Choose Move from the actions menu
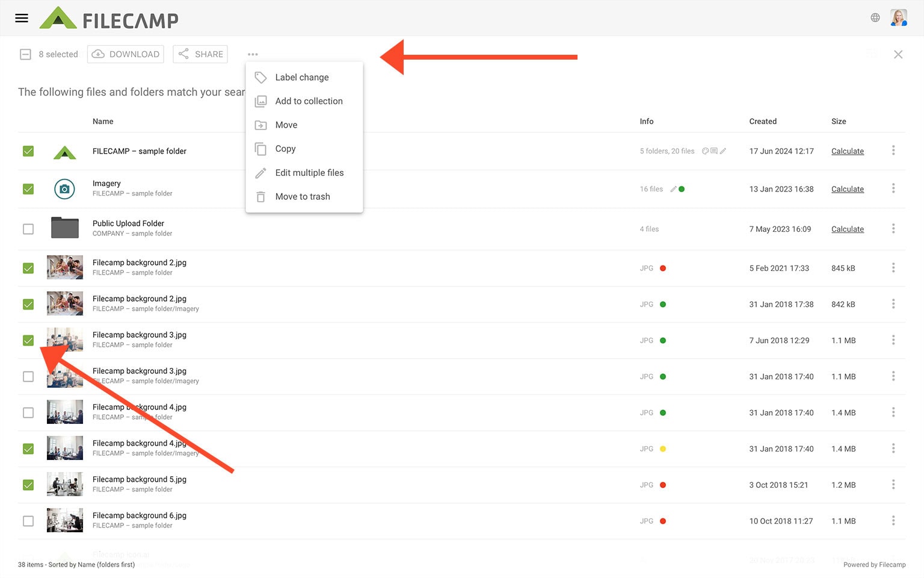This screenshot has height=578, width=924. tap(304, 125)
